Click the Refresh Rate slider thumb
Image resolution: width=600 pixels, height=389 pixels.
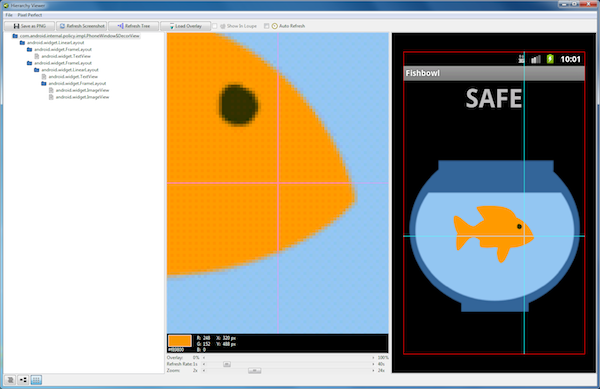(x=227, y=364)
